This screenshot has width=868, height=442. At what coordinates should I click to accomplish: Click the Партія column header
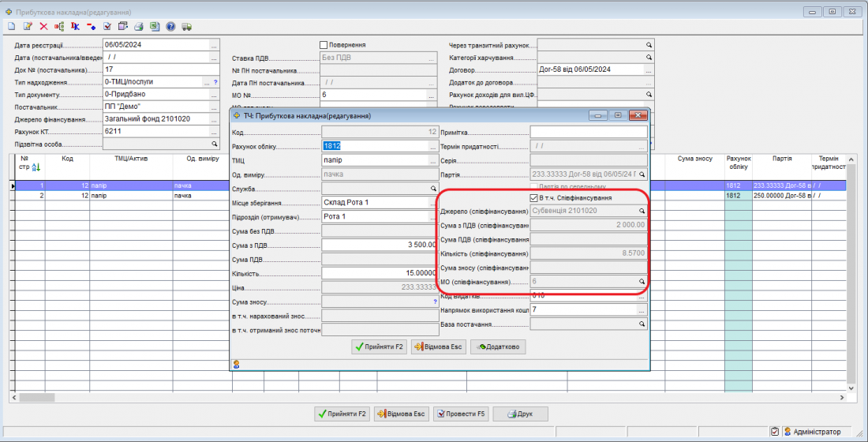point(782,159)
